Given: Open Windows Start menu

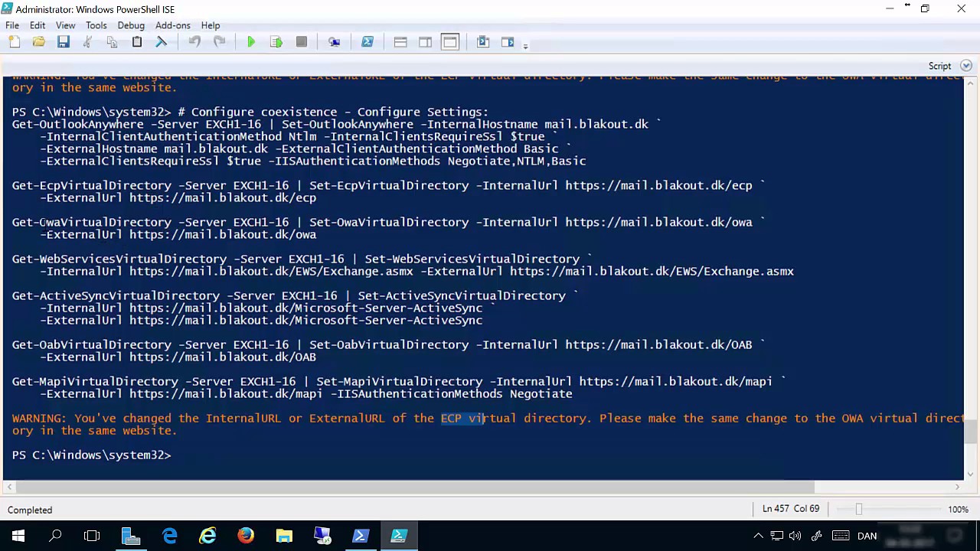Looking at the screenshot, I should coord(18,536).
